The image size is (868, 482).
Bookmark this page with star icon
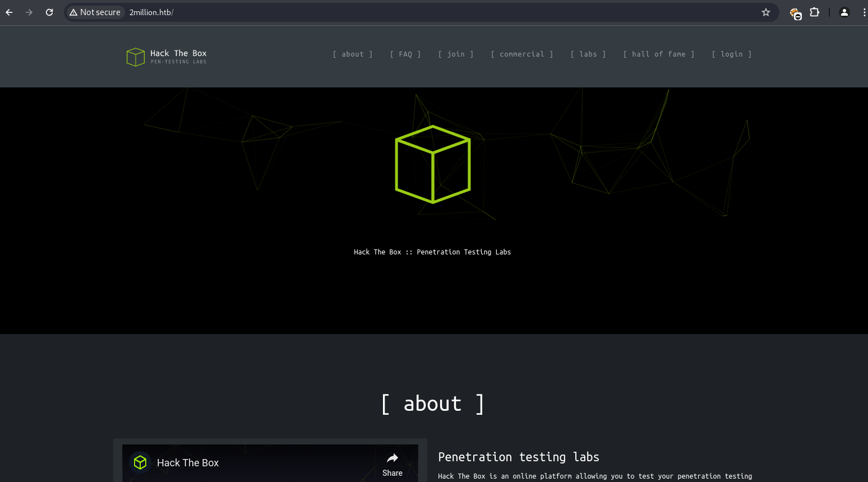[765, 12]
